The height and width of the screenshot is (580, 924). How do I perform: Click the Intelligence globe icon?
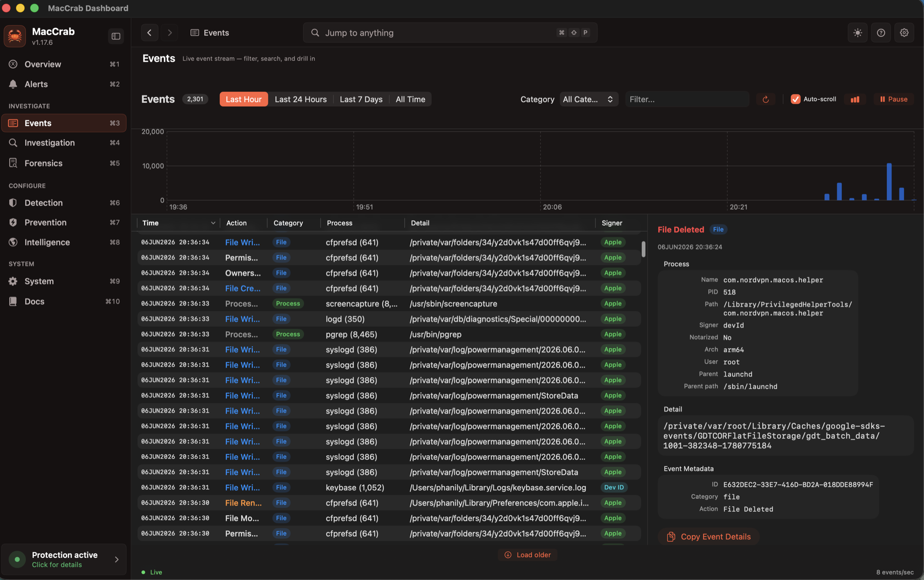tap(13, 242)
